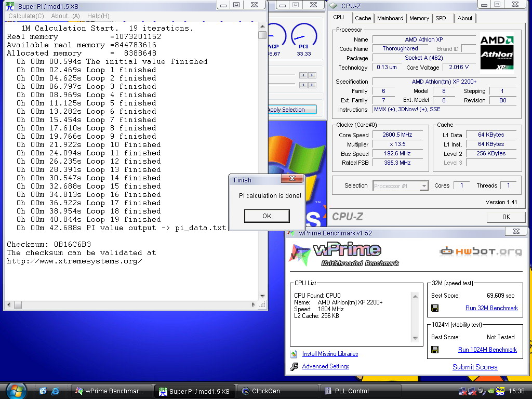Viewport: 532px width, 399px height.
Task: Click the hwbot.org logo in wPrime
Action: (481, 251)
